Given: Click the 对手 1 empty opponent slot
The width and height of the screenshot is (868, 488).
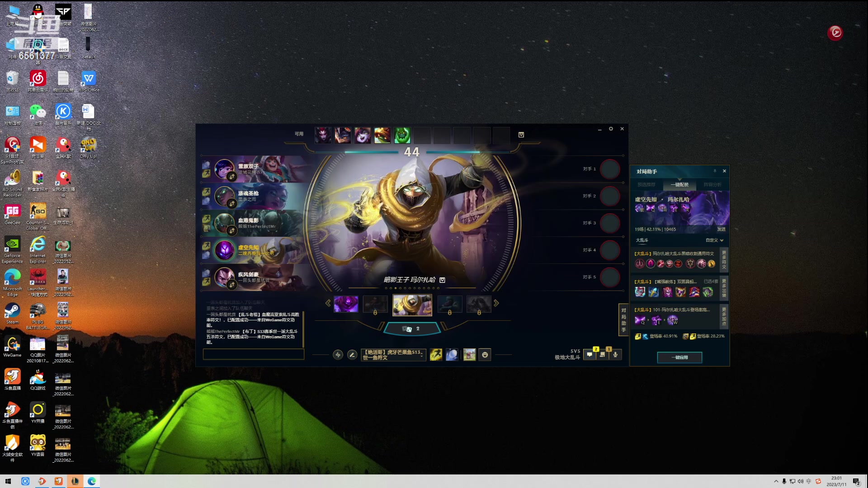Looking at the screenshot, I should 610,169.
